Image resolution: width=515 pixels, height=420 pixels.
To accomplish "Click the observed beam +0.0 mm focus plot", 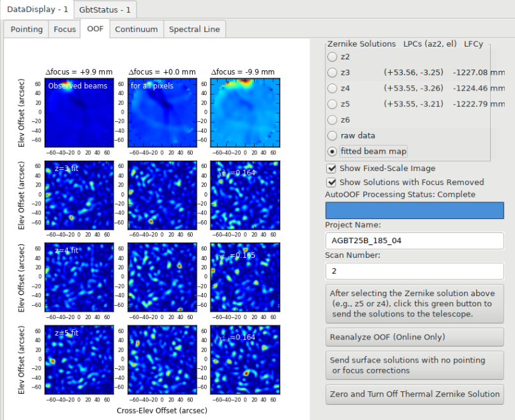I will [162, 113].
